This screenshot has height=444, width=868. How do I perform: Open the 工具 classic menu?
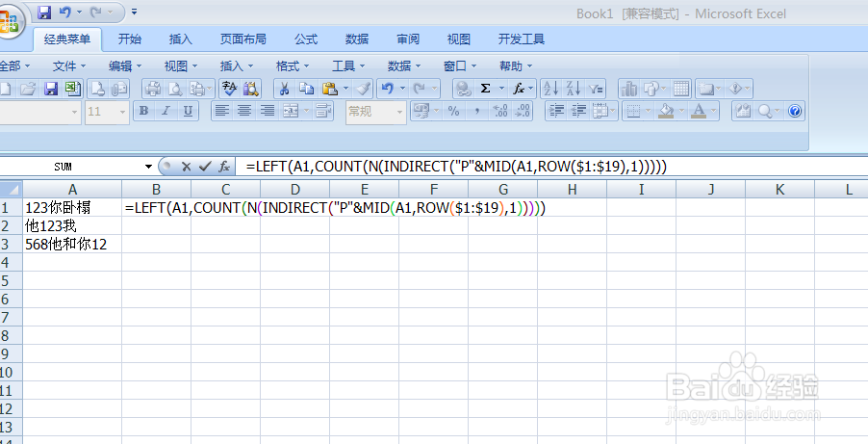348,66
